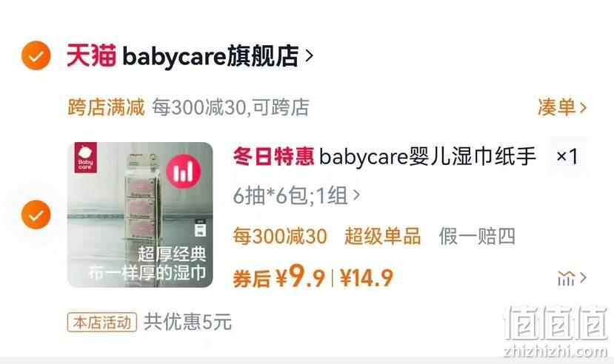Select the 超级单品 tag
Screen dimensions: 614x364
(x=383, y=236)
